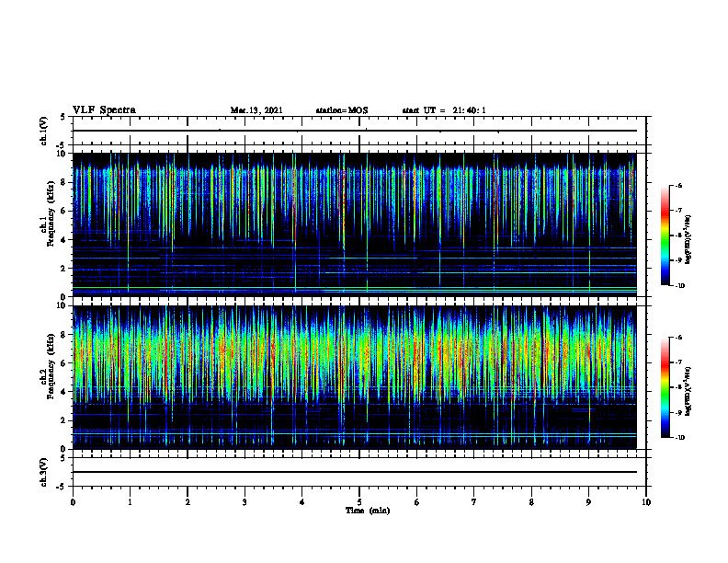Click the "ch.1(V)" waveform axis label
This screenshot has width=728, height=563.
tap(43, 131)
